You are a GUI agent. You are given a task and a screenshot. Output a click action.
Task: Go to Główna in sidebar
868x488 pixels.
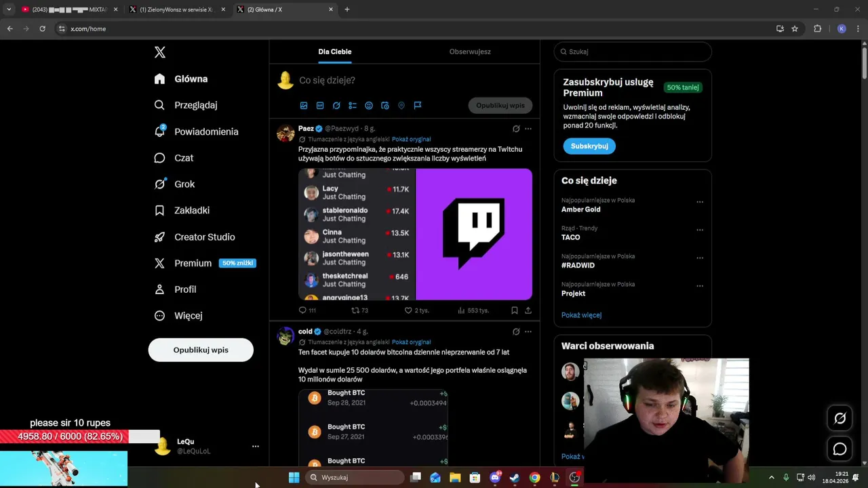(181, 79)
